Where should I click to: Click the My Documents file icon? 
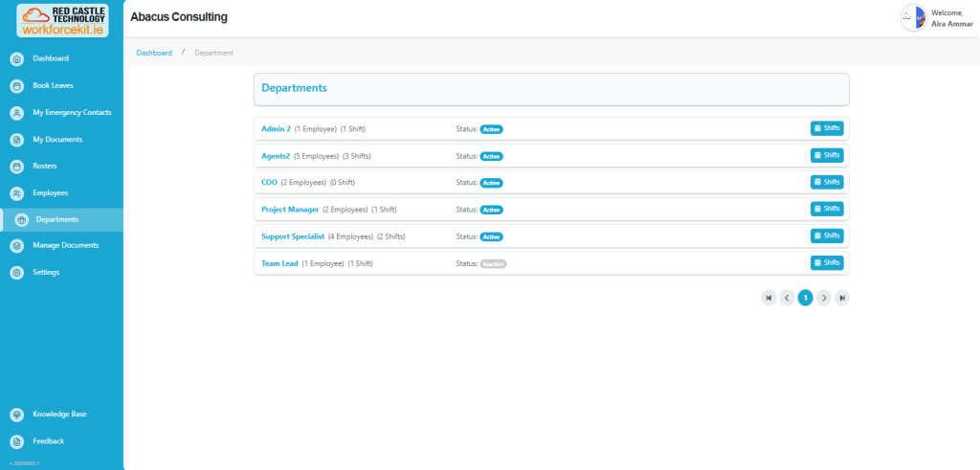pos(16,140)
